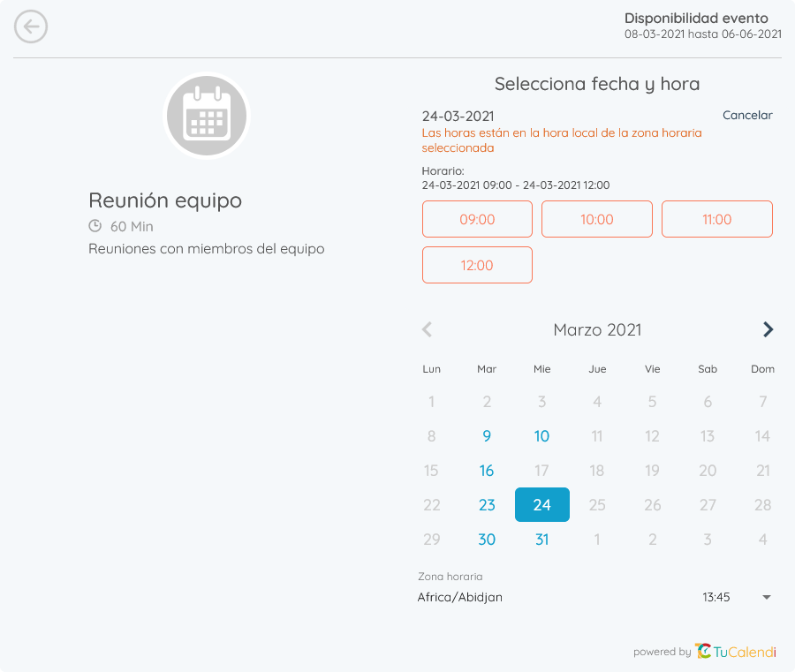Choose March 16 on the calendar
The height and width of the screenshot is (672, 795).
tap(487, 471)
